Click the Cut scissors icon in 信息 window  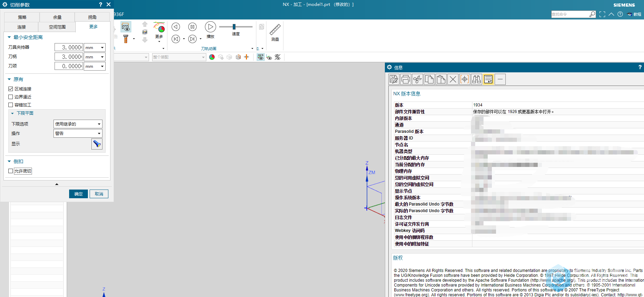pos(418,79)
